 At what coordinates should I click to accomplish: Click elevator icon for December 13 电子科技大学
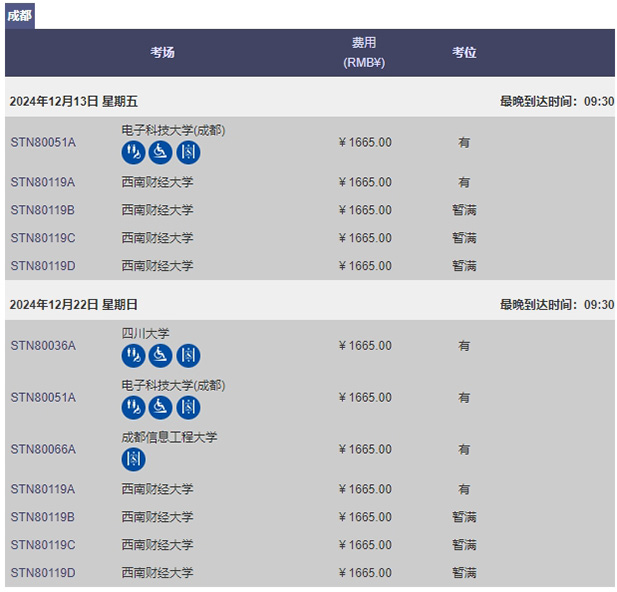(188, 152)
